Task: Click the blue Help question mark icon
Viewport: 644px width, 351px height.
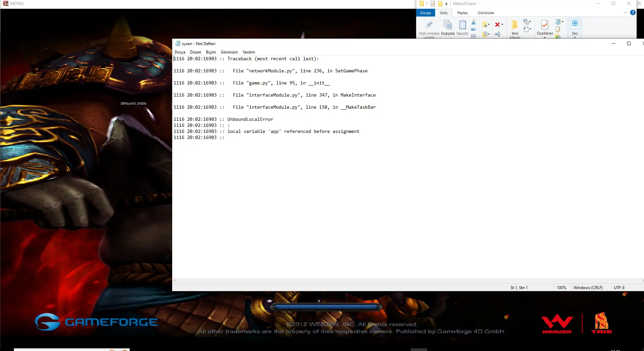Action: (633, 12)
